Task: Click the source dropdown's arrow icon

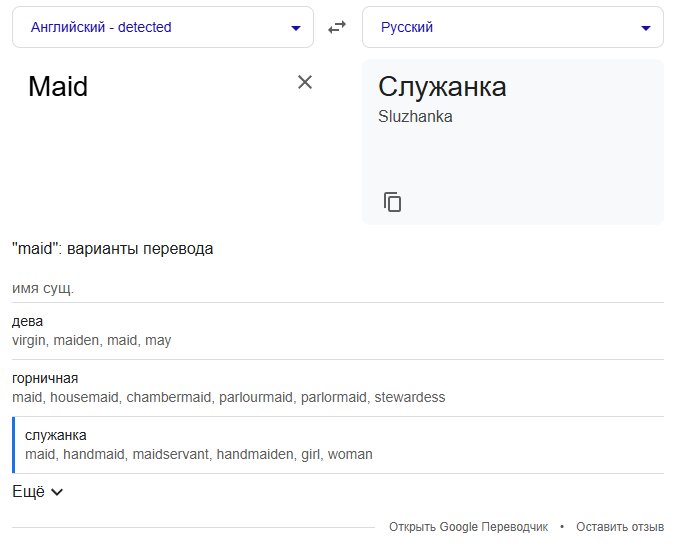Action: pyautogui.click(x=296, y=28)
